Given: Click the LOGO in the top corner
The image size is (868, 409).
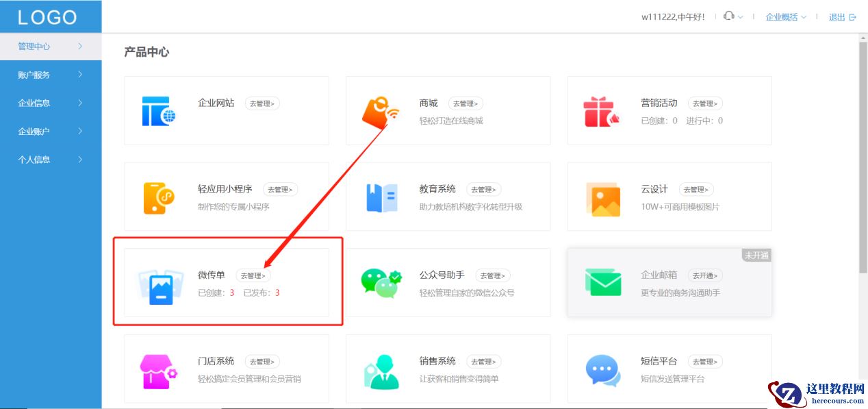Looking at the screenshot, I should click(48, 16).
